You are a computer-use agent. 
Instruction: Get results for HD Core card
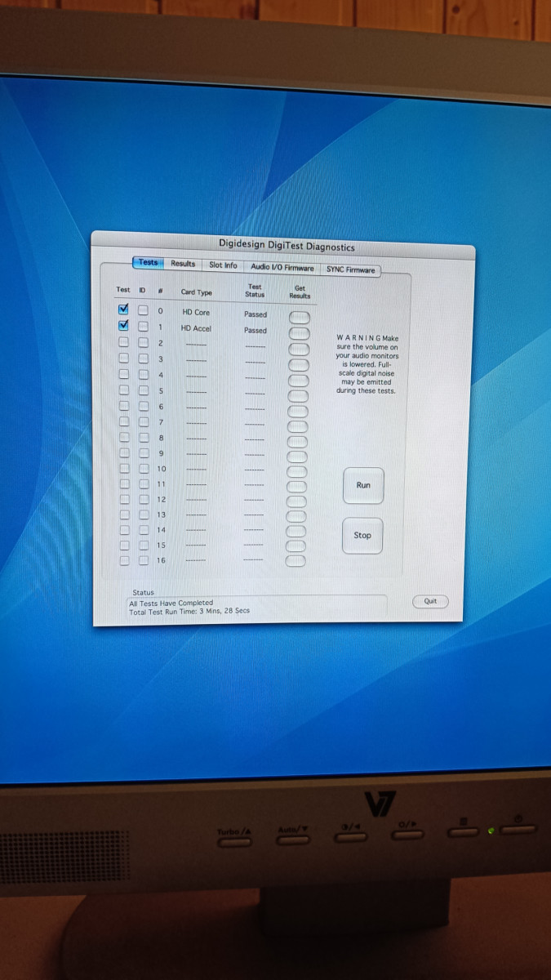(x=299, y=316)
